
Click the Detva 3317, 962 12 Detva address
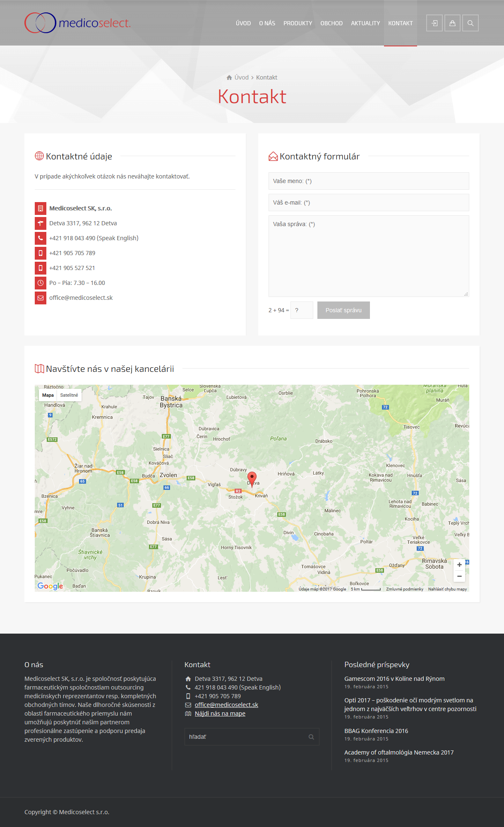click(x=83, y=223)
